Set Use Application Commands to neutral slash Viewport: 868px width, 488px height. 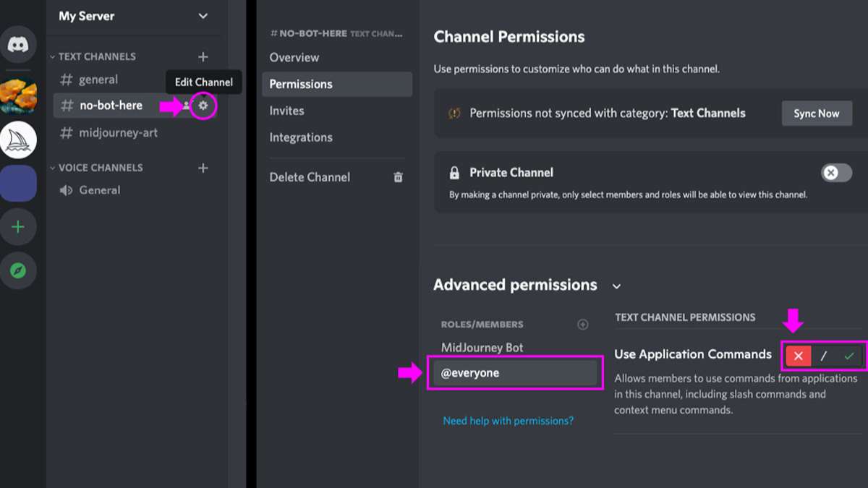[825, 355]
